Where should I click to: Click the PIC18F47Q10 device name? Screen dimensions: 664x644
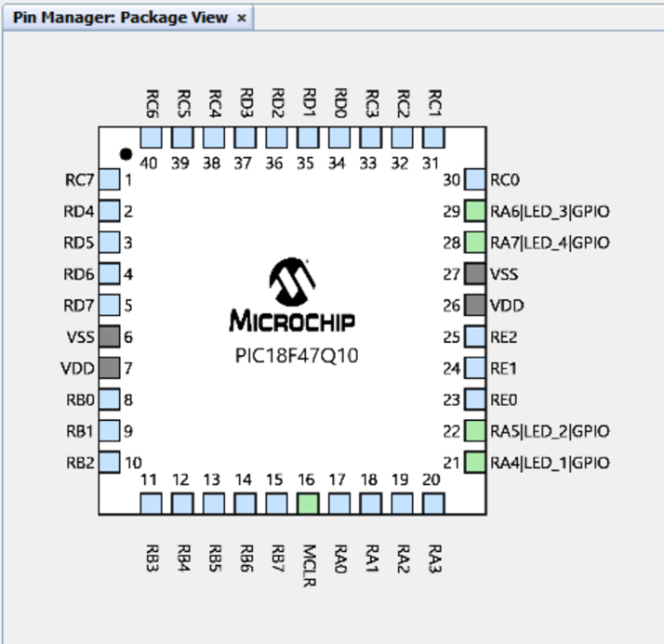297,355
